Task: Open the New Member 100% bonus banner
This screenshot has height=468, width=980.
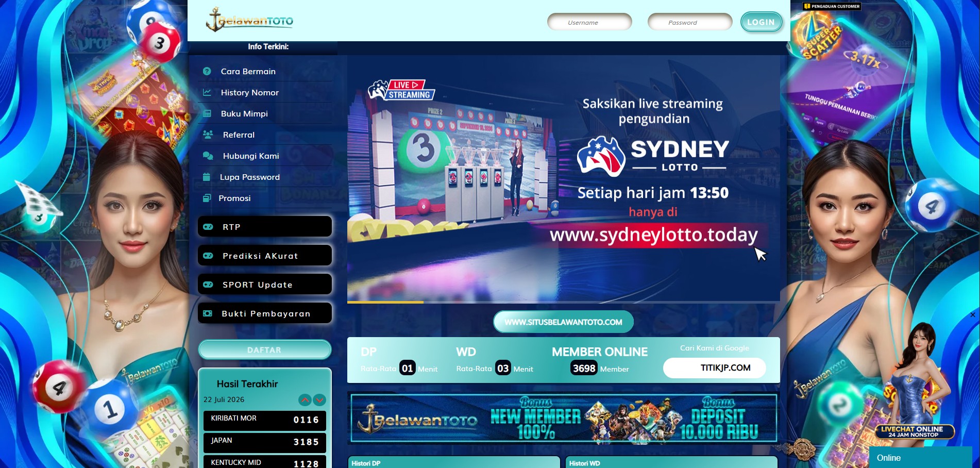Action: (563, 418)
